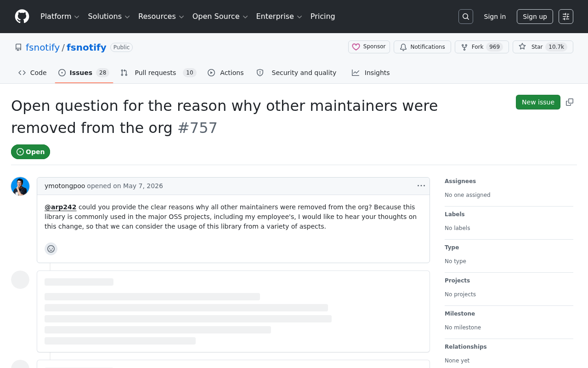
Task: Expand the Enterprise menu
Action: pyautogui.click(x=279, y=17)
